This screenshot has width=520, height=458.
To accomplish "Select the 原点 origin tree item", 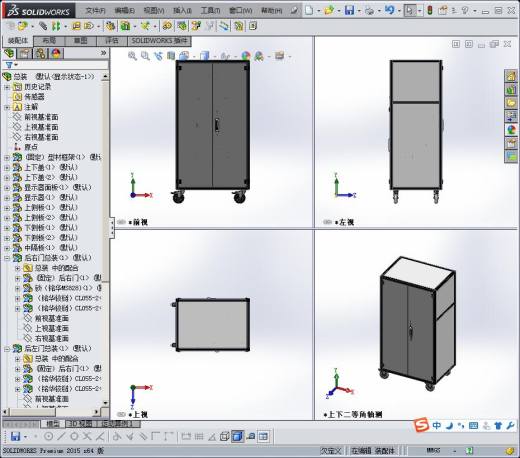I will (x=31, y=147).
